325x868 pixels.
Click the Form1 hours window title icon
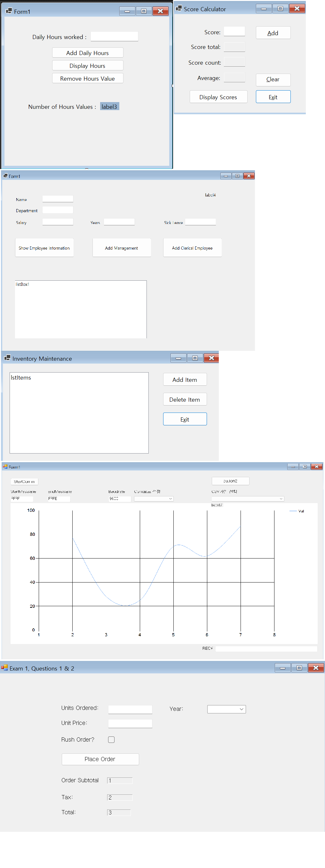point(9,11)
